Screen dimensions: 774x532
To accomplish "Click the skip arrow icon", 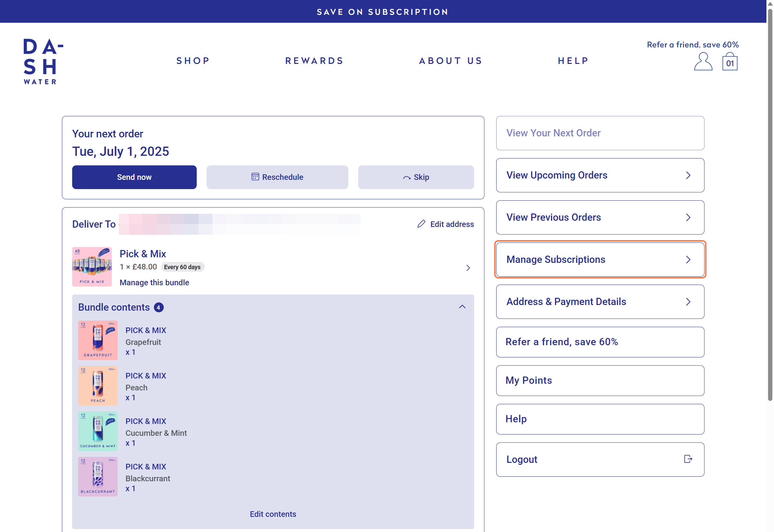I will [406, 178].
